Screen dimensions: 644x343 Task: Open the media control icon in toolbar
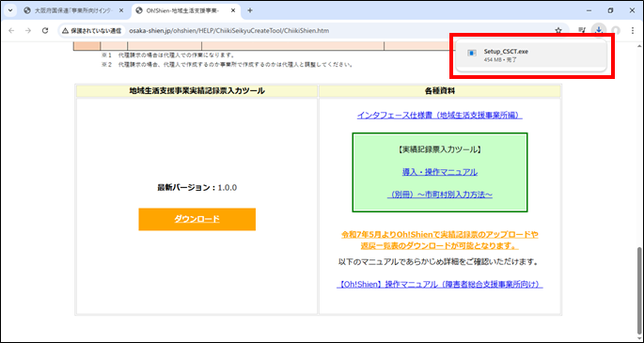point(582,30)
